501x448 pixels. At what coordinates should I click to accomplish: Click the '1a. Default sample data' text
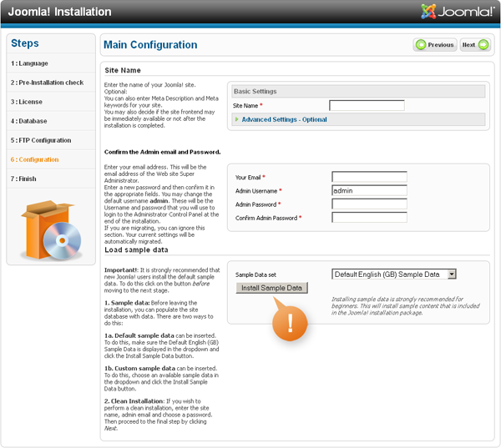139,335
